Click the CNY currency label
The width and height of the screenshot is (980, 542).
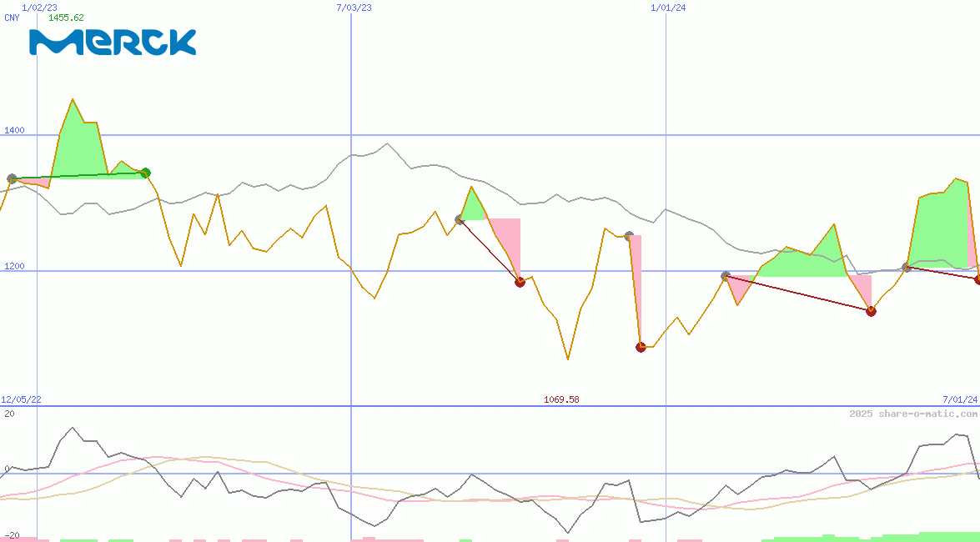12,18
